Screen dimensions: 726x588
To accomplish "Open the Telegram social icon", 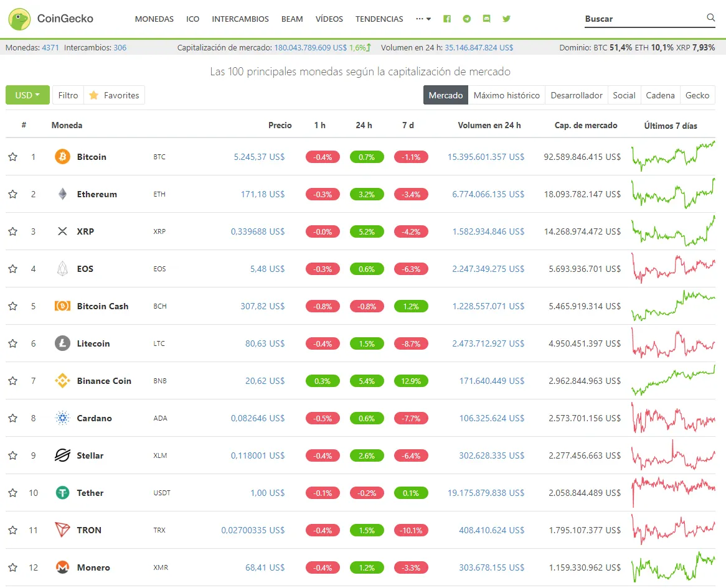I will (467, 19).
